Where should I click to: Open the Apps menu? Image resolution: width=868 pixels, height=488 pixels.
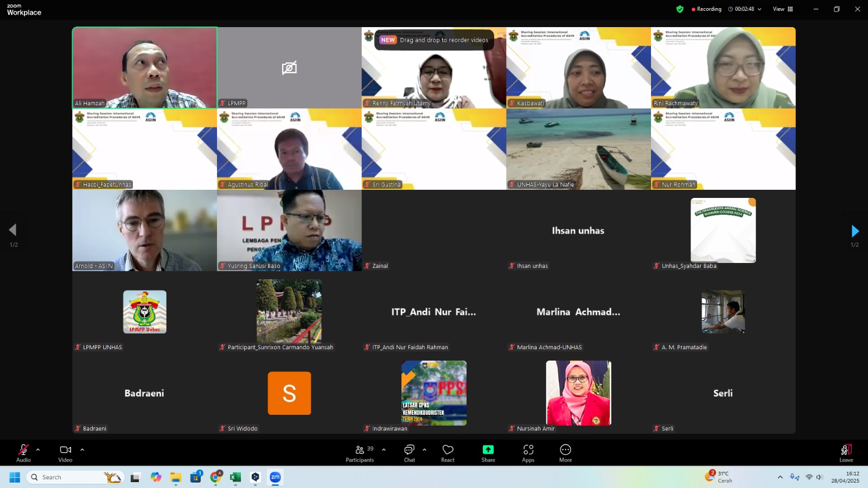tap(528, 453)
